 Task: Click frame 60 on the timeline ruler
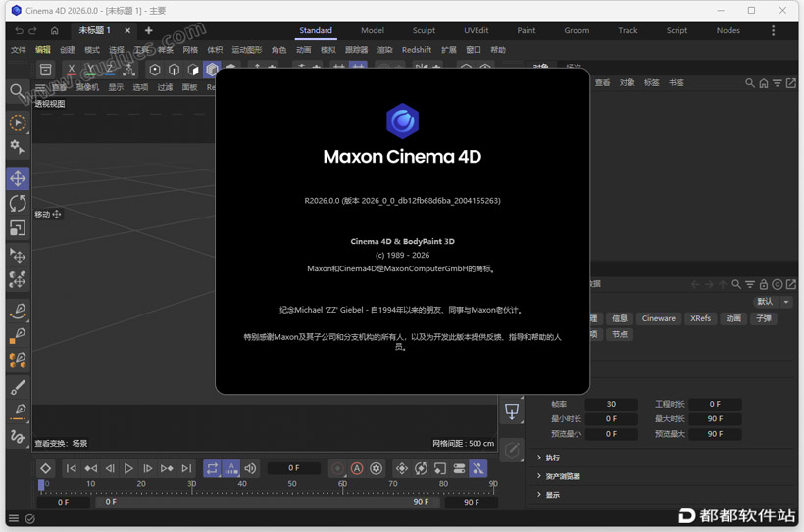(342, 485)
